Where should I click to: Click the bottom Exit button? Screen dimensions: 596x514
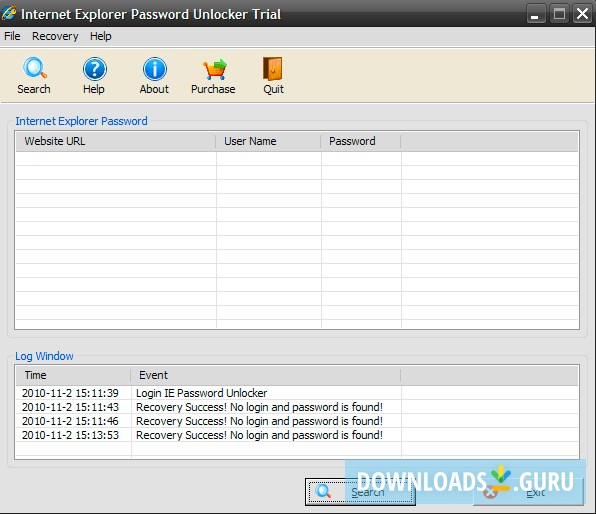[x=528, y=492]
